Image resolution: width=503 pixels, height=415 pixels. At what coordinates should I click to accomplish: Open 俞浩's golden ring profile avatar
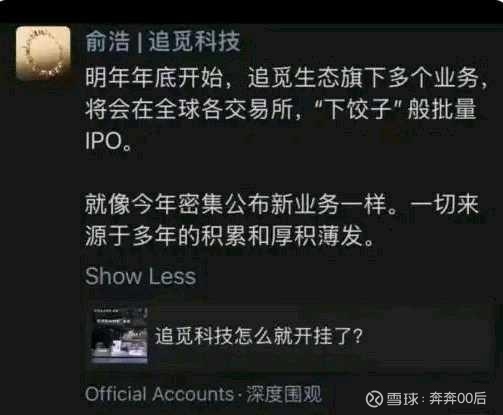pos(43,54)
